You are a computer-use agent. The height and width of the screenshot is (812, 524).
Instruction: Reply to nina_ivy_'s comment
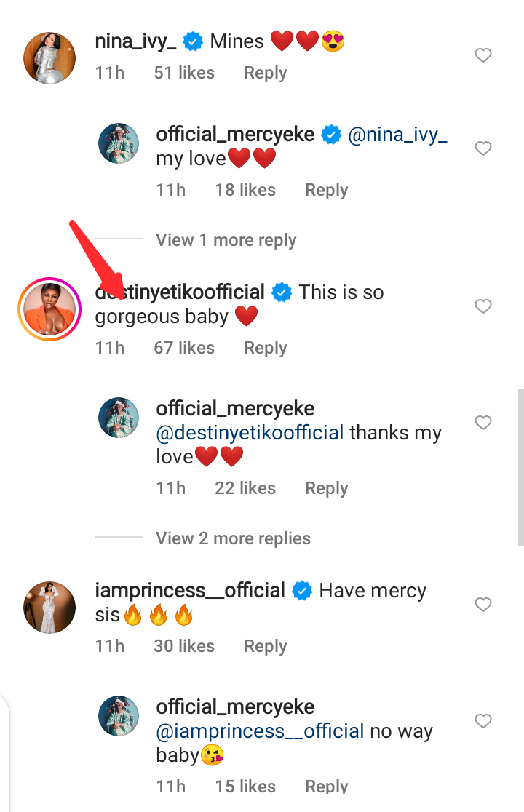[265, 73]
